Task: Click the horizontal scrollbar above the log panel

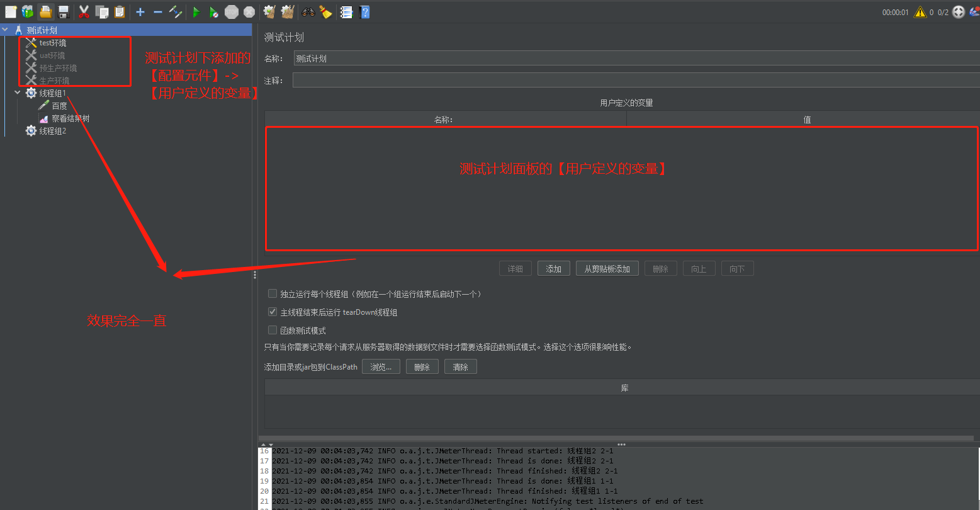Action: pyautogui.click(x=616, y=438)
